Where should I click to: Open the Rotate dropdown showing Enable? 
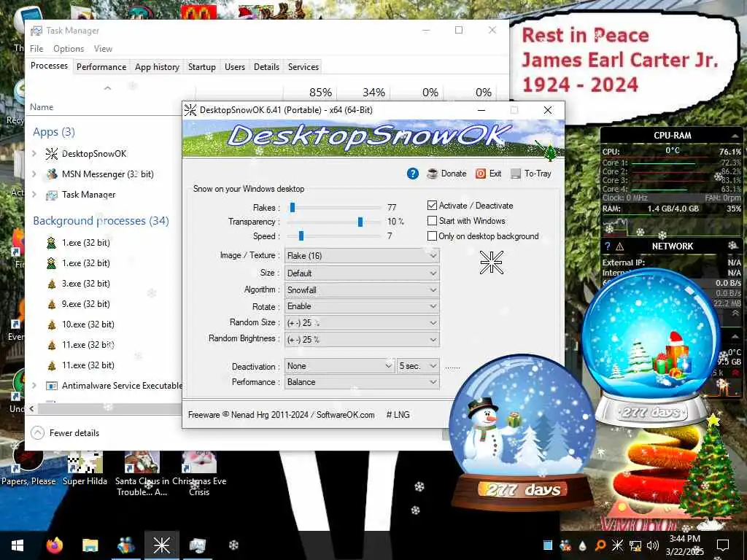coord(362,306)
